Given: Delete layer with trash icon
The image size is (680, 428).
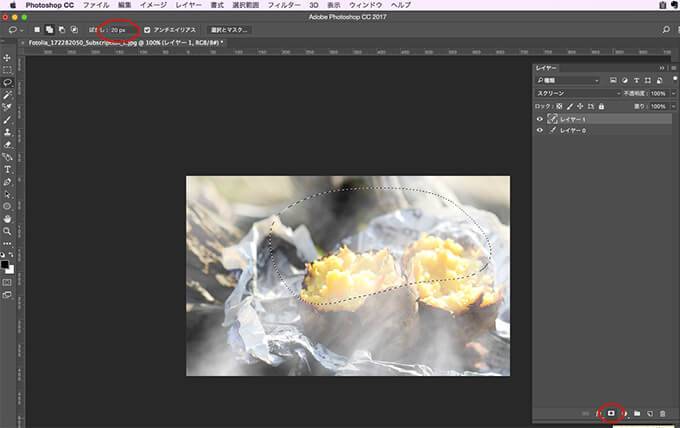Looking at the screenshot, I should click(662, 413).
